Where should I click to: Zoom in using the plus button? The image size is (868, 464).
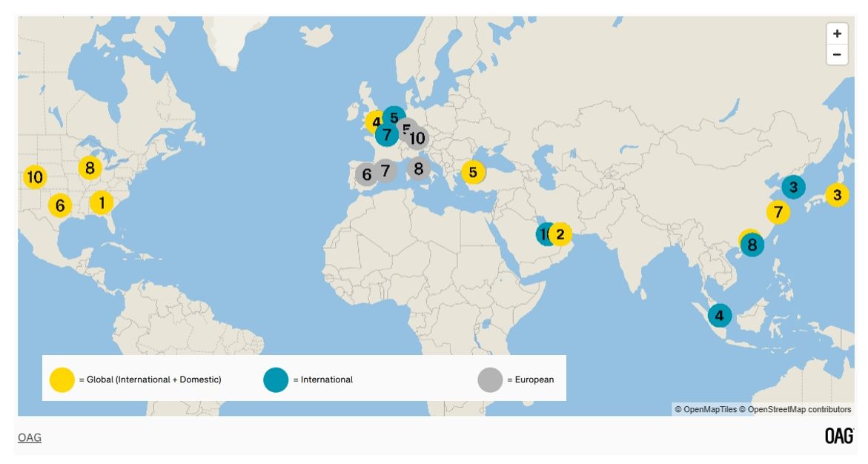[x=837, y=33]
